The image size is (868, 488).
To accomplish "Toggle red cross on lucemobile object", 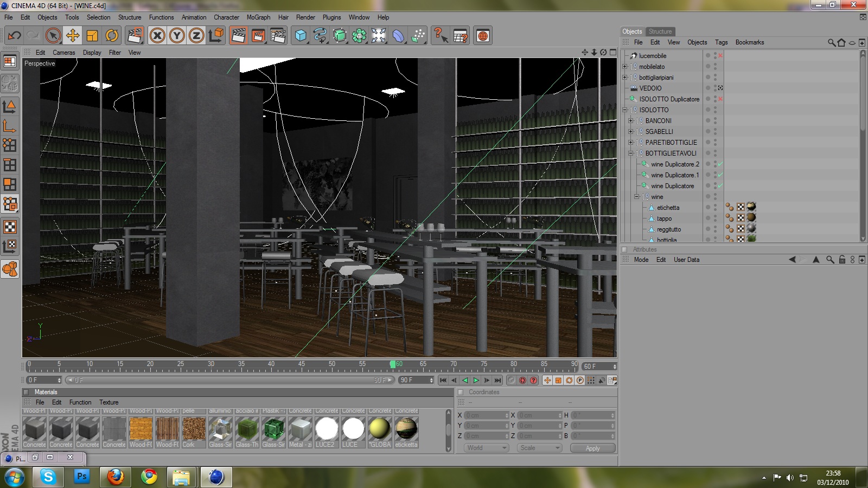I will (720, 55).
